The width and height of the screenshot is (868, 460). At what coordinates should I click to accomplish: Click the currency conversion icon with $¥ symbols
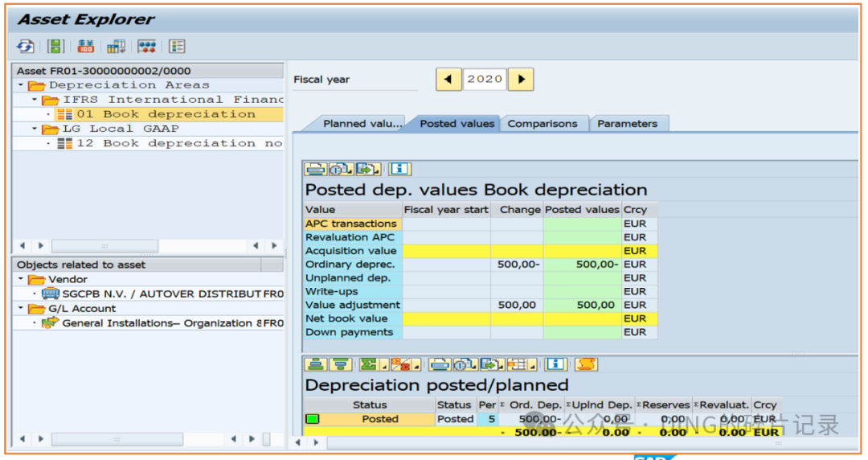(x=85, y=46)
